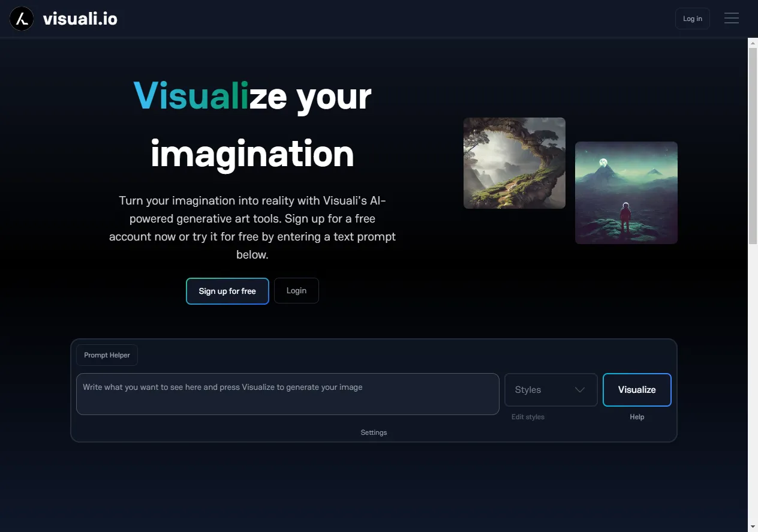Open the Styles dropdown

tap(551, 389)
